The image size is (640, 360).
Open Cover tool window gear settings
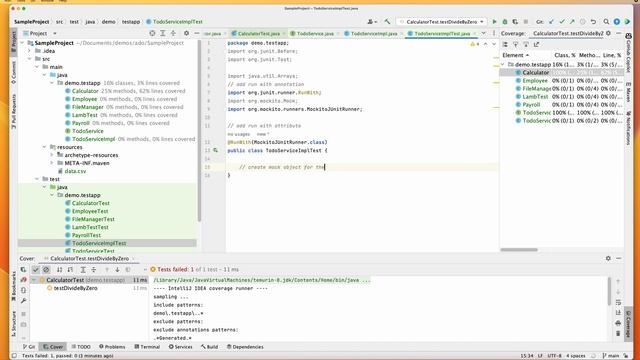tap(608, 258)
